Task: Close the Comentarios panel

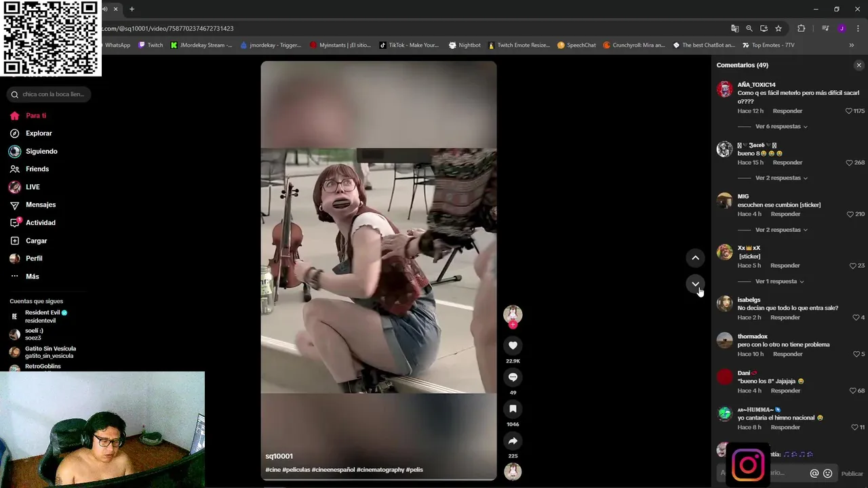Action: tap(859, 65)
